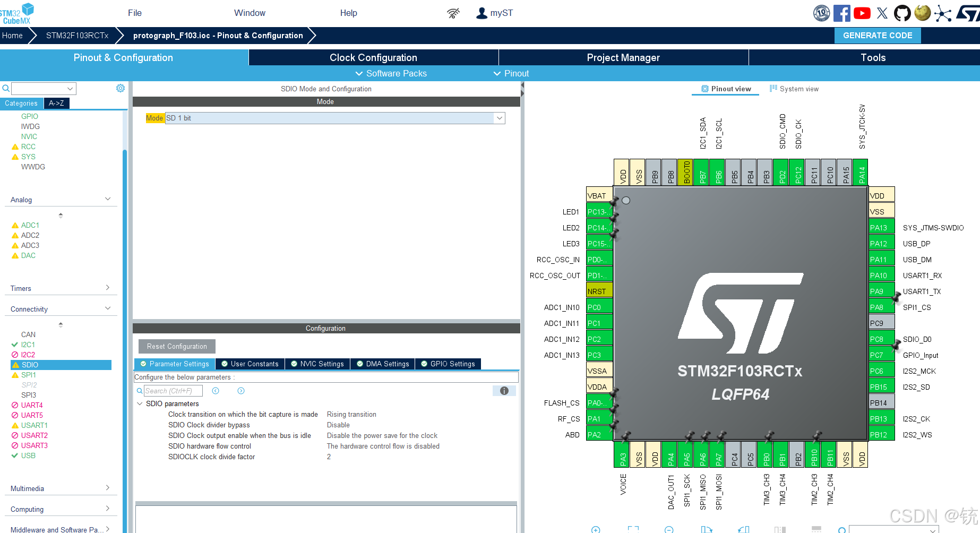The image size is (980, 533).
Task: Go to next parameter search result
Action: coord(241,391)
